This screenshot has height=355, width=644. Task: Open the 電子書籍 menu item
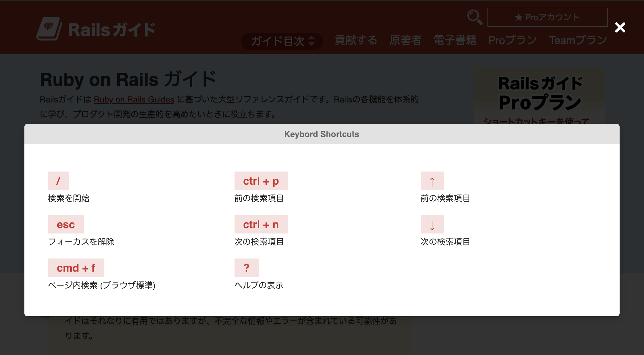455,40
